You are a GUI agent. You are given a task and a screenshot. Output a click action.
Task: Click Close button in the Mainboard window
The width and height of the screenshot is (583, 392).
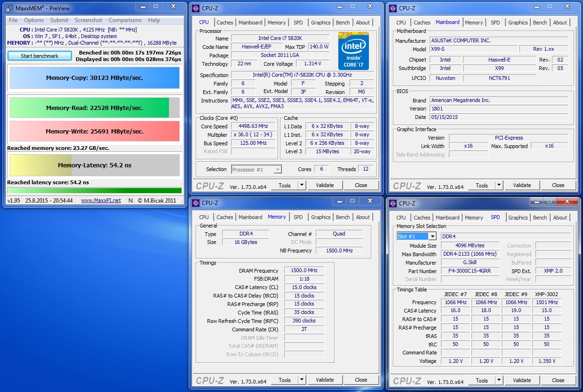pyautogui.click(x=558, y=185)
